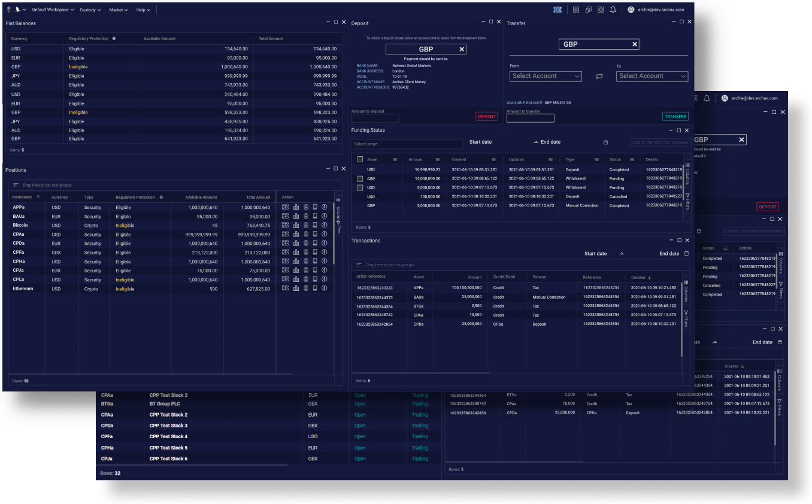Open Amount column menu in Funding Status

pos(437,160)
